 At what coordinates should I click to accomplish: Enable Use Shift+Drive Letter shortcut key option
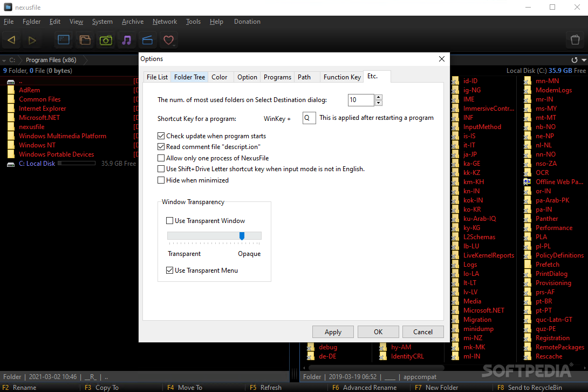pyautogui.click(x=161, y=169)
